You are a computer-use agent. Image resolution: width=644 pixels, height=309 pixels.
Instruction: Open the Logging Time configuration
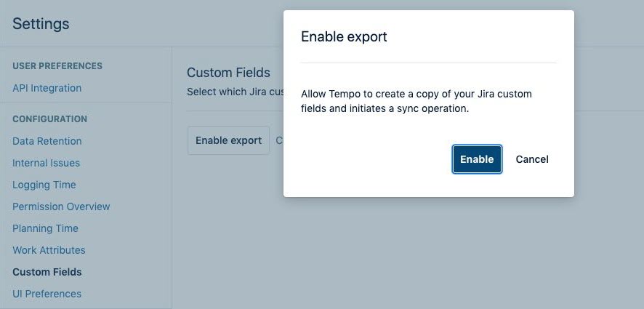[x=44, y=185]
